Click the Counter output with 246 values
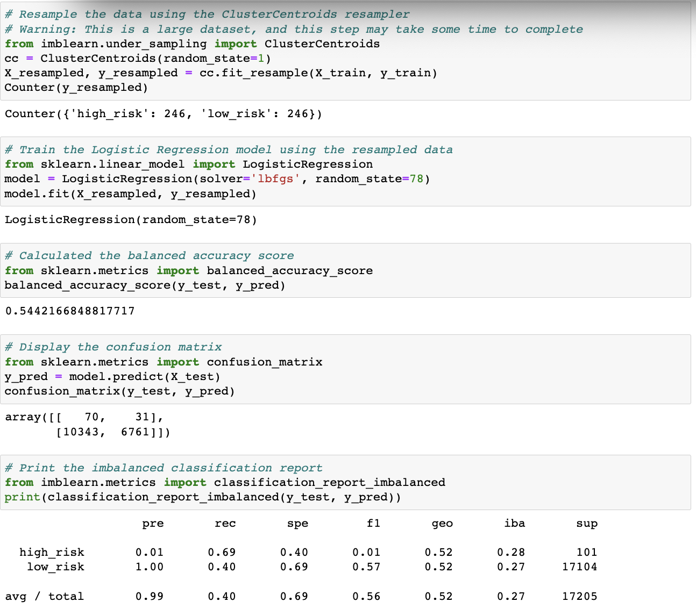Image resolution: width=696 pixels, height=616 pixels. click(164, 114)
